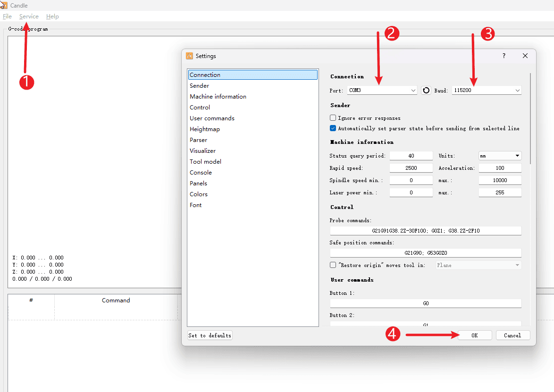This screenshot has height=392, width=554.
Task: Enable the Ignore error responses checkbox
Action: coord(333,117)
